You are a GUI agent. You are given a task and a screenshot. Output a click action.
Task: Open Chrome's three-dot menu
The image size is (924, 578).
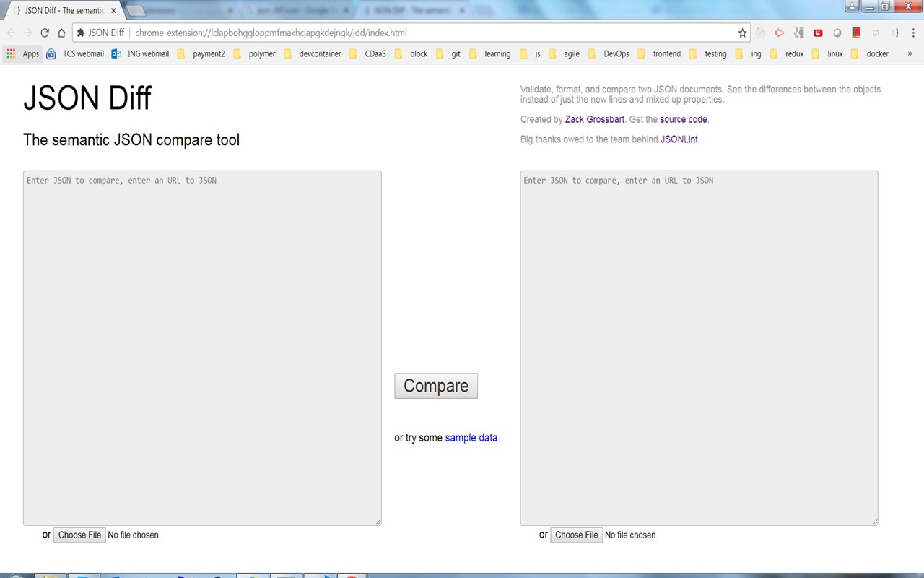913,33
